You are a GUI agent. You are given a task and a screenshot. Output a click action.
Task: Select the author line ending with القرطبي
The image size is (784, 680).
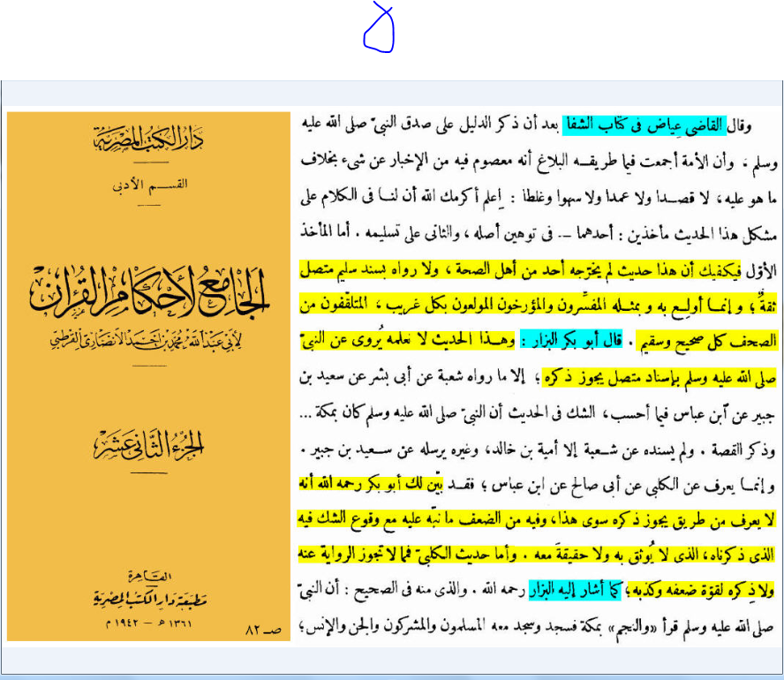click(x=146, y=341)
